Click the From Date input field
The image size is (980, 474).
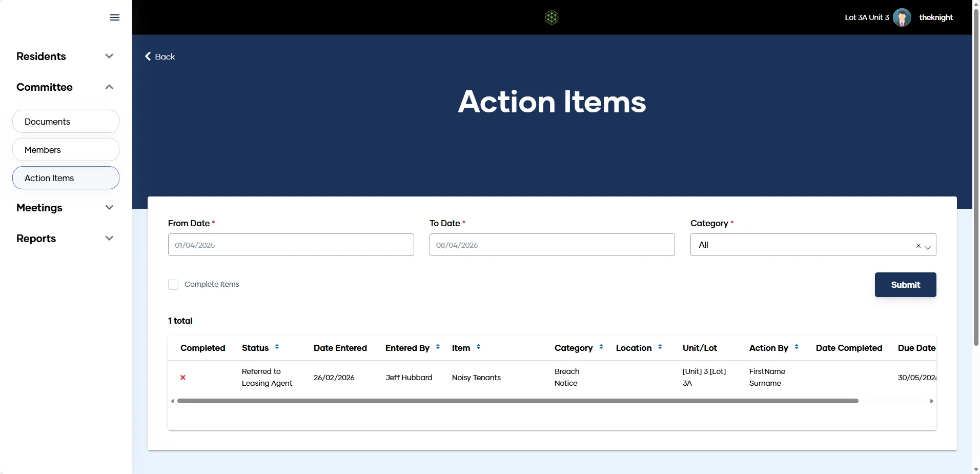[x=291, y=245]
